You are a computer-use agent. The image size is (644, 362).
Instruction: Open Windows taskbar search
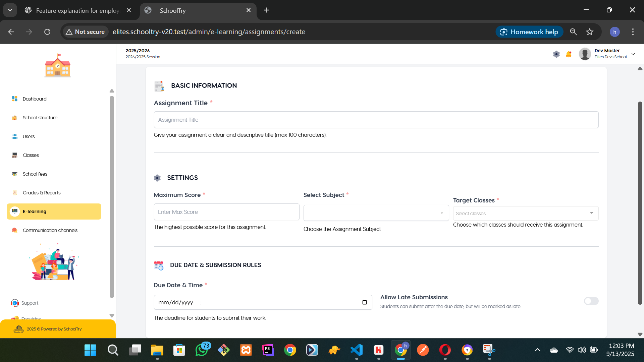113,350
